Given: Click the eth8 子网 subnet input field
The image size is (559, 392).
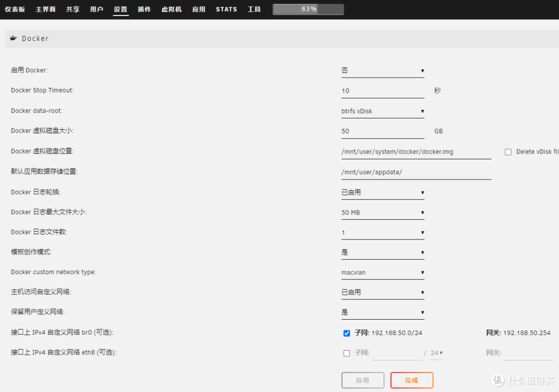Looking at the screenshot, I should coord(397,353).
